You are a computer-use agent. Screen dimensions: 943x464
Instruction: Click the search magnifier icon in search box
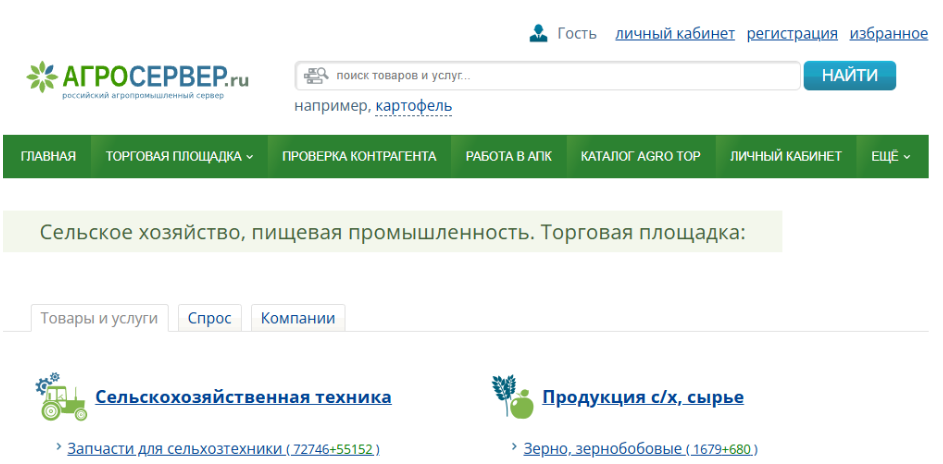pos(316,75)
